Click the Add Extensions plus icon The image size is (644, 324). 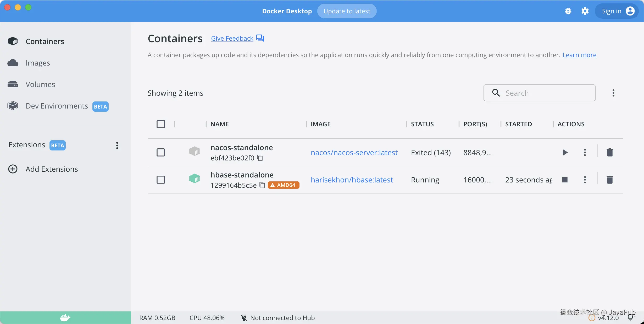pyautogui.click(x=13, y=169)
